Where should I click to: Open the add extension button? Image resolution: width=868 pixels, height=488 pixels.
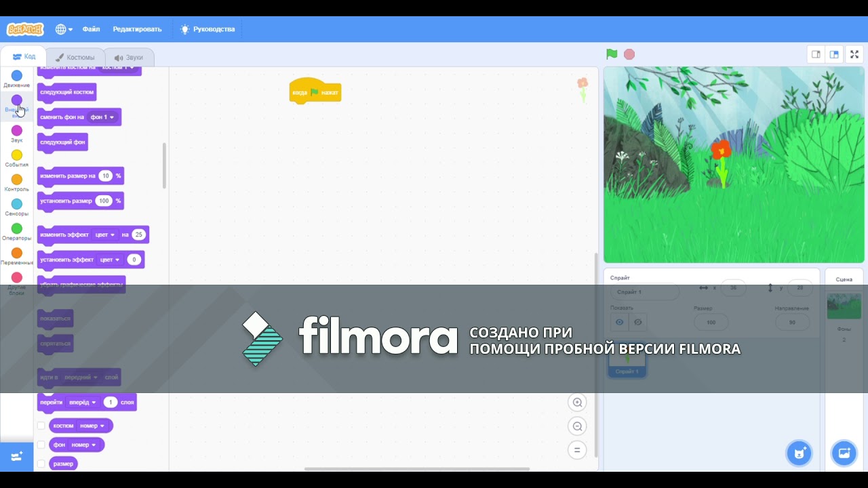(x=17, y=456)
